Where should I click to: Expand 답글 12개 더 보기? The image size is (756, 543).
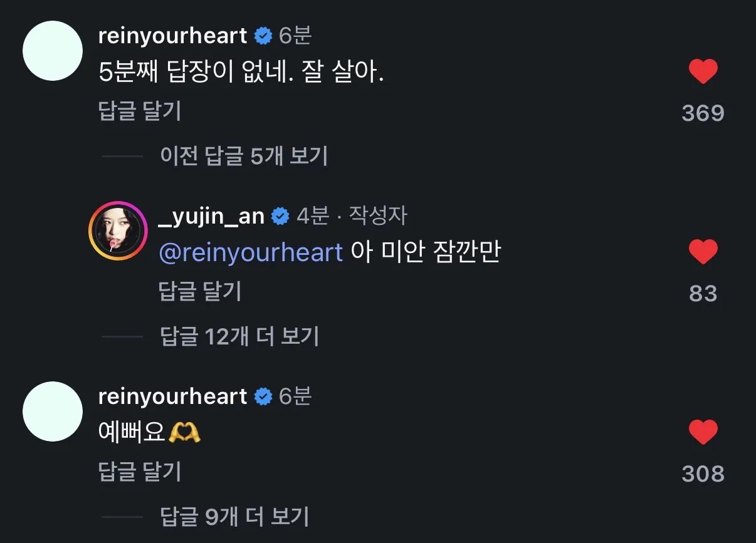(x=239, y=336)
